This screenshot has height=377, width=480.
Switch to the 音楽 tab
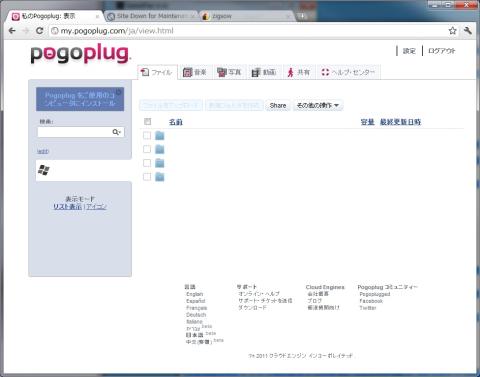click(x=195, y=72)
